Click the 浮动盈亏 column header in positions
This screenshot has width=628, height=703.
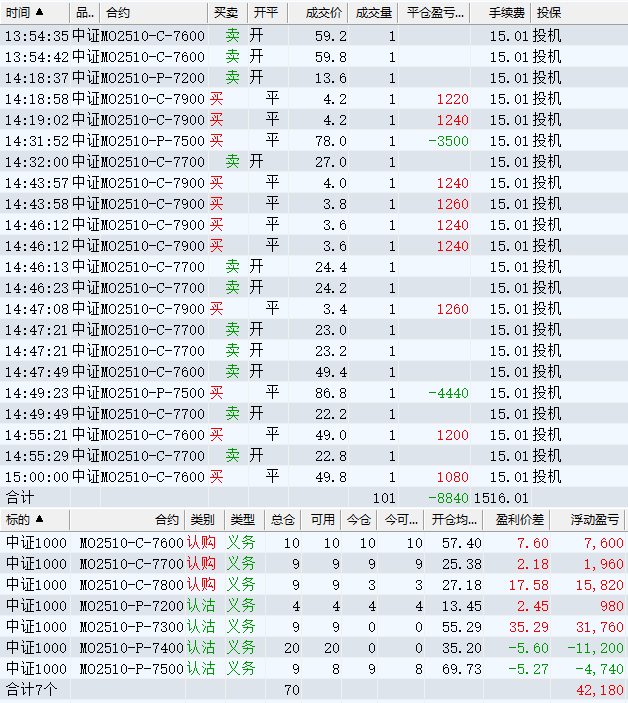595,520
